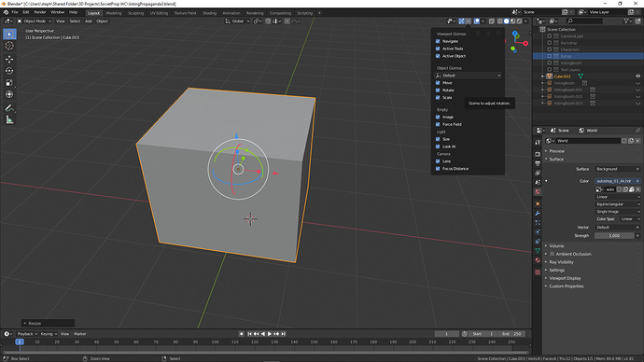This screenshot has height=362, width=644.
Task: Open the Object Mode dropdown
Action: [35, 21]
